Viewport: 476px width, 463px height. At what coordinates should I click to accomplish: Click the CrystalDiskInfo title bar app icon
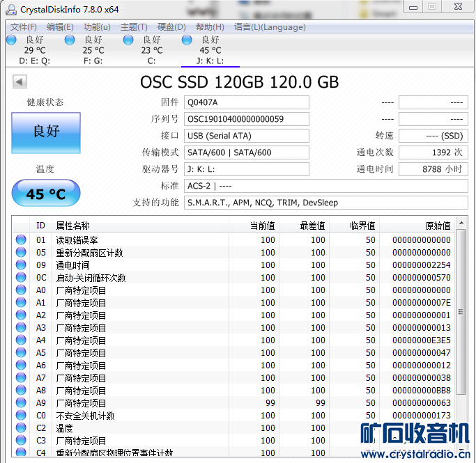tap(10, 8)
